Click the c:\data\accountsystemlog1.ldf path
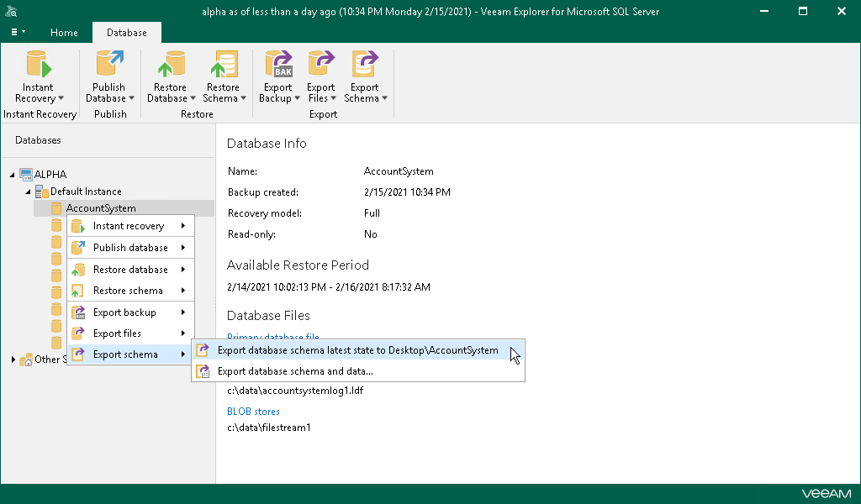The image size is (861, 504). tap(295, 391)
